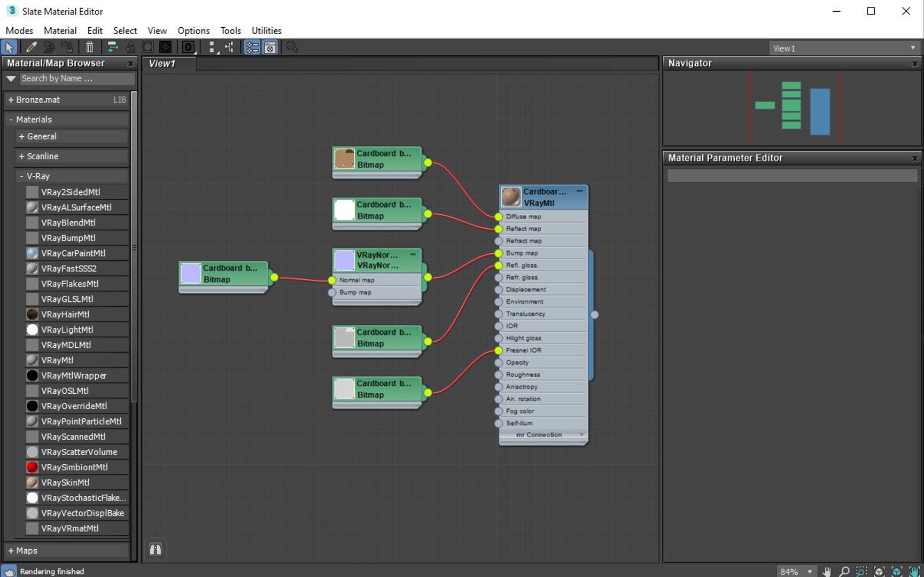Click the Search by Name field
This screenshot has width=924, height=577.
point(77,79)
